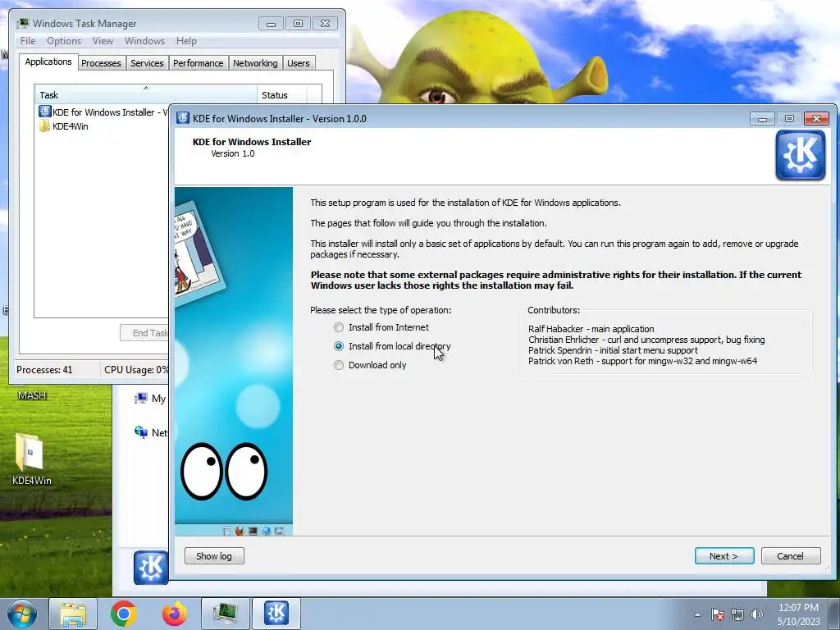
Task: Switch to Processes tab in Task Manager
Action: point(101,63)
